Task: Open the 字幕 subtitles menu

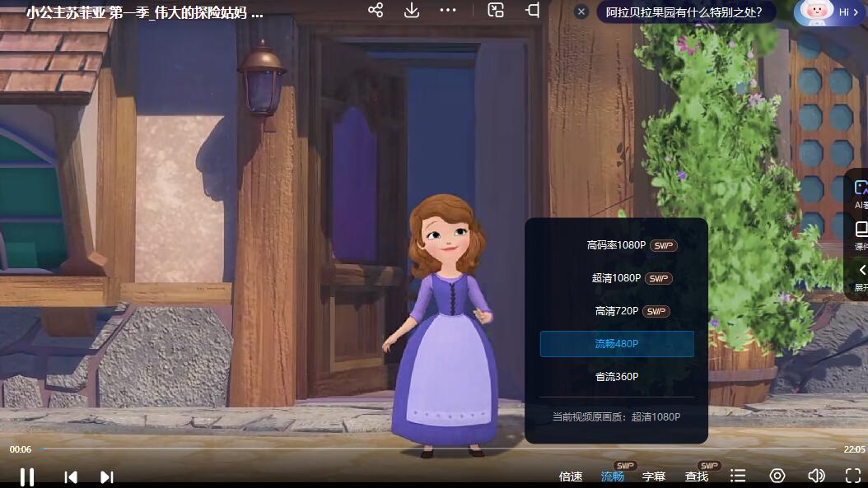Action: click(654, 476)
